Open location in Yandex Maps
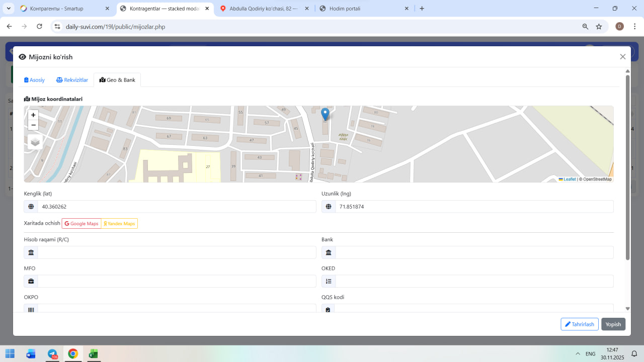644x362 pixels. 119,224
